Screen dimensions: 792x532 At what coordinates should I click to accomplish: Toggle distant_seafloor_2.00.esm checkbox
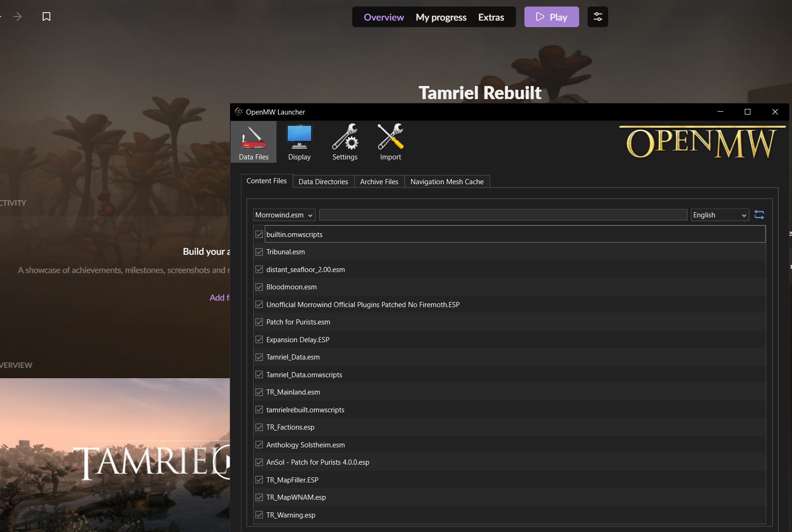pyautogui.click(x=259, y=269)
